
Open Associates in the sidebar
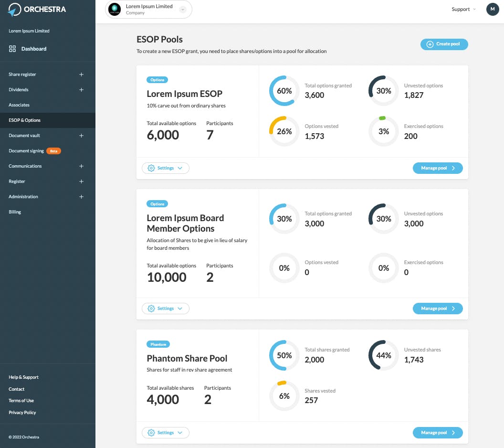pyautogui.click(x=19, y=105)
